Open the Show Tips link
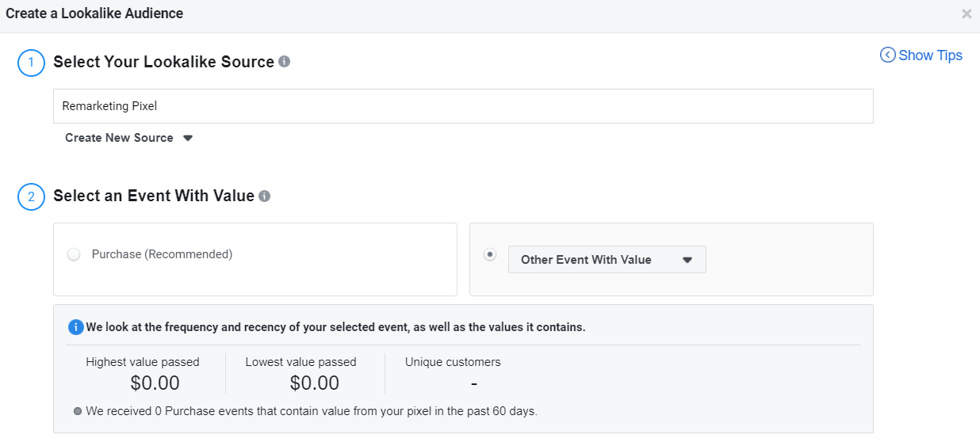980x446 pixels. 929,55
